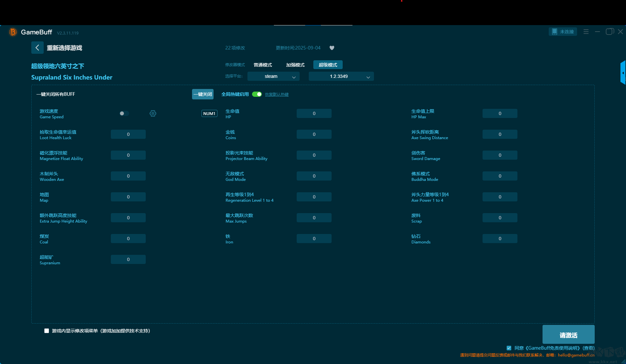Expand the 1.2.3349 version dropdown
This screenshot has width=626, height=364.
(341, 76)
